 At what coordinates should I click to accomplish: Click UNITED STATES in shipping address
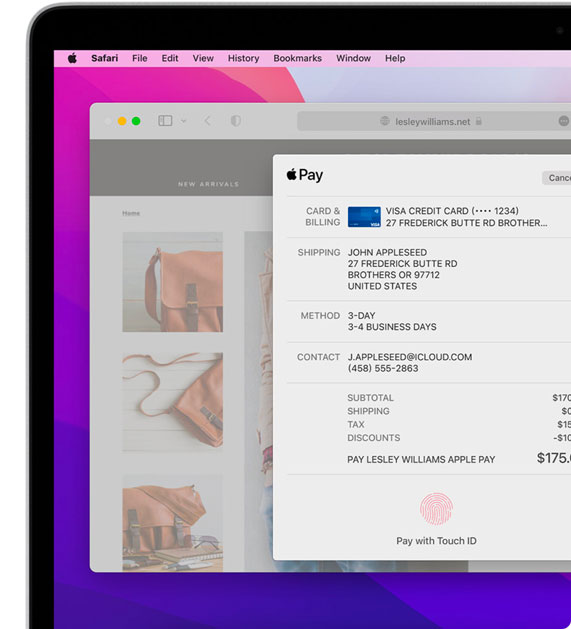(x=382, y=286)
